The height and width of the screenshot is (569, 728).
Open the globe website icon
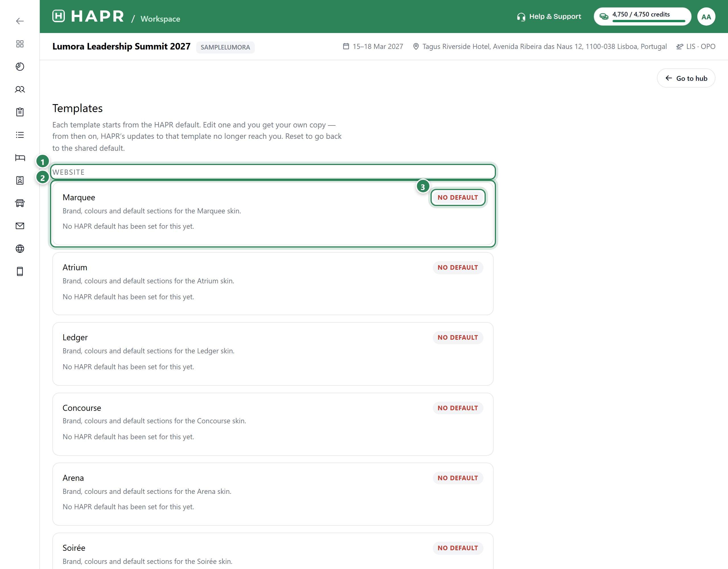click(20, 249)
